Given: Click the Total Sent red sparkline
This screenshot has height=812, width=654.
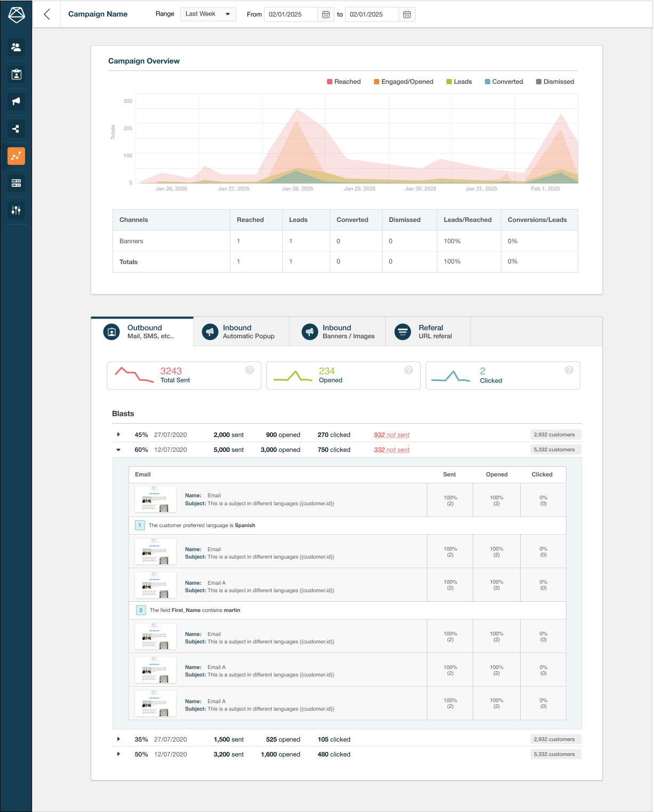Looking at the screenshot, I should click(x=134, y=375).
